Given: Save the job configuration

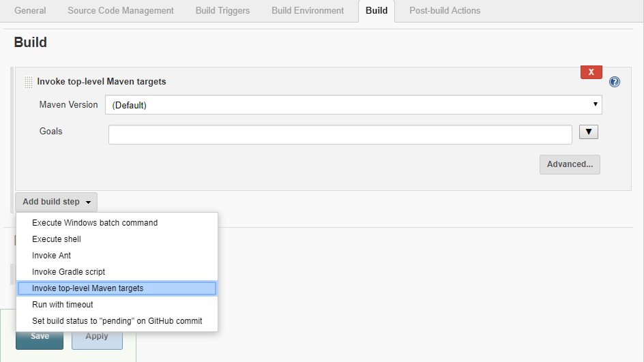Looking at the screenshot, I should click(40, 337).
